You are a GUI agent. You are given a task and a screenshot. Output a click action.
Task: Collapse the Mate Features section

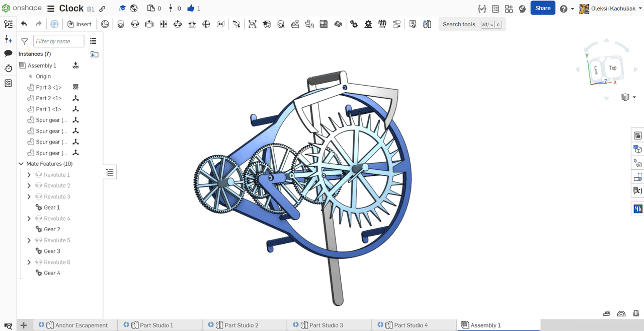click(x=21, y=164)
